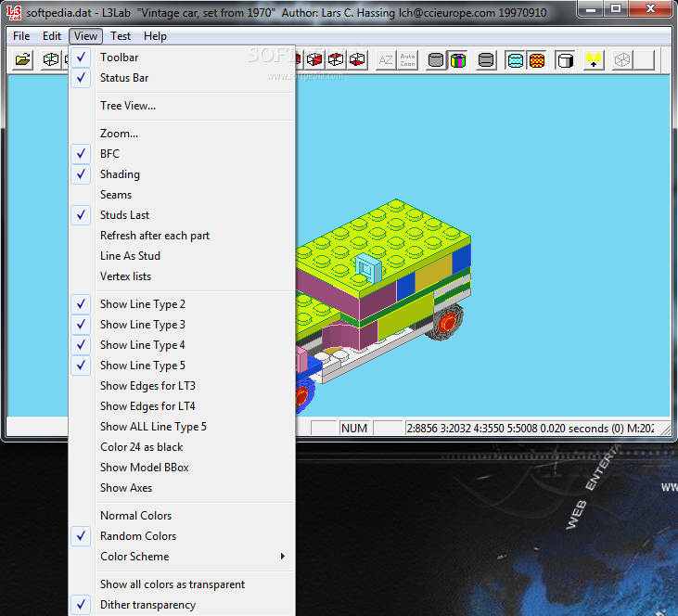
Task: Turn off Shading
Action: point(182,174)
